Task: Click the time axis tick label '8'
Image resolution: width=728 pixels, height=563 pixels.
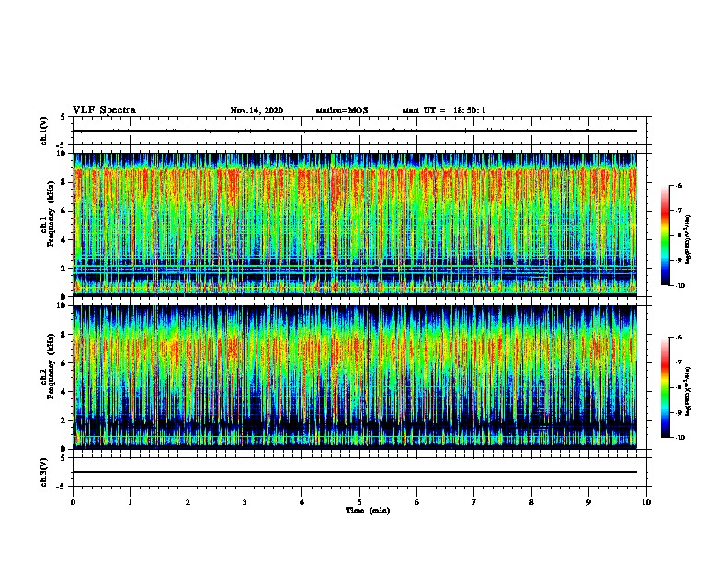Action: pos(531,501)
